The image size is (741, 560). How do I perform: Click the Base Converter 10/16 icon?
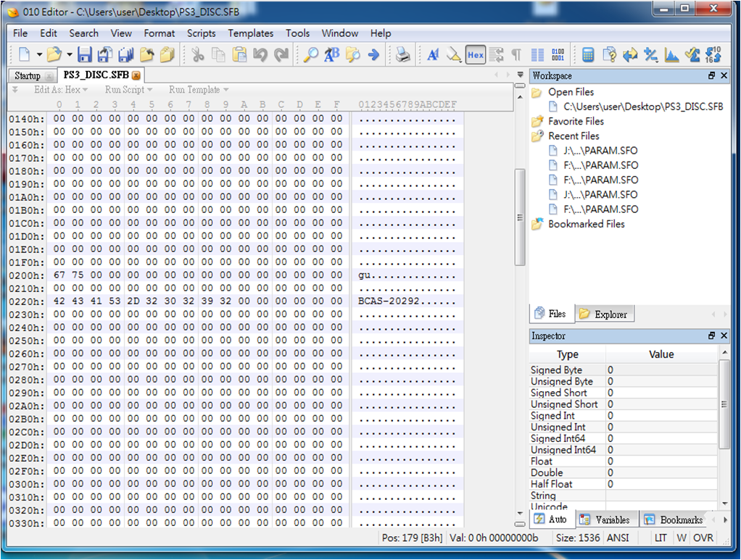(713, 55)
